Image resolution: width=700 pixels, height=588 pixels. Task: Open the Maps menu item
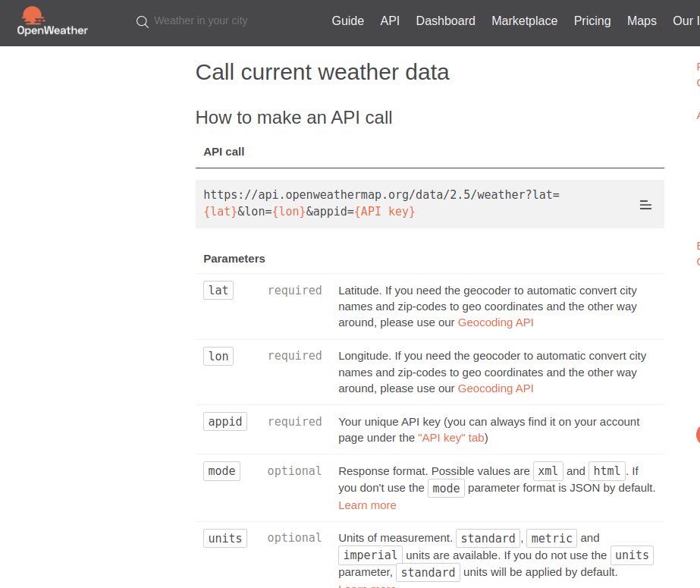(x=642, y=21)
